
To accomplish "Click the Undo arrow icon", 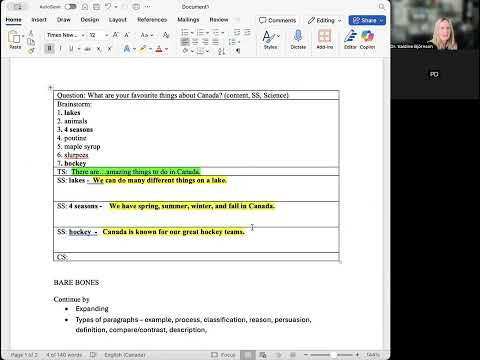I will [108, 7].
